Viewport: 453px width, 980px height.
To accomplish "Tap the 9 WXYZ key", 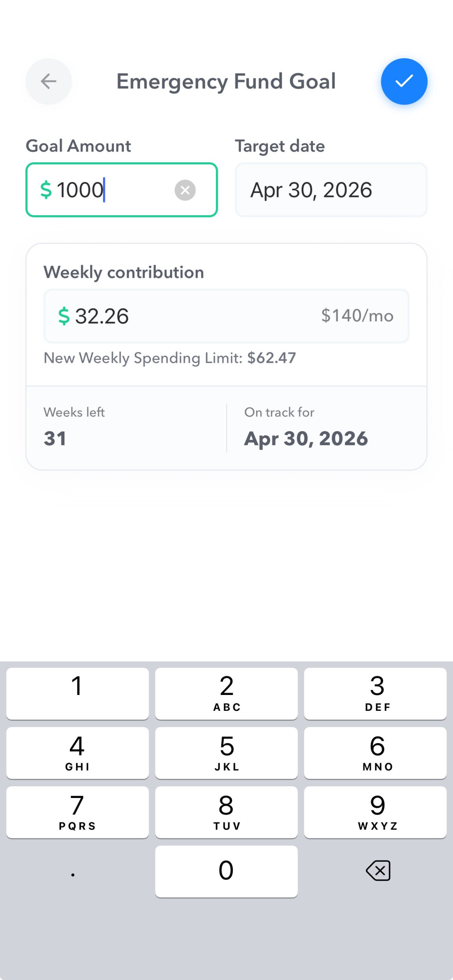I will (375, 812).
